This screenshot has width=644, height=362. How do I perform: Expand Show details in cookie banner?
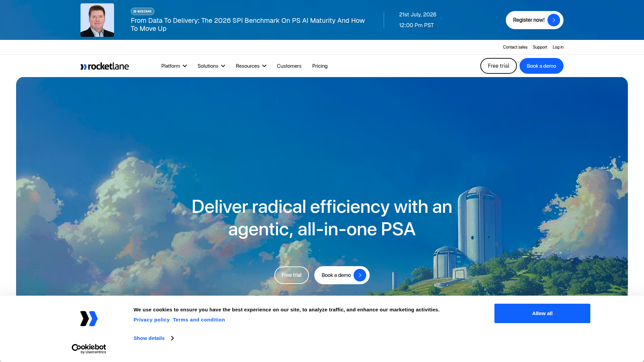click(x=154, y=338)
